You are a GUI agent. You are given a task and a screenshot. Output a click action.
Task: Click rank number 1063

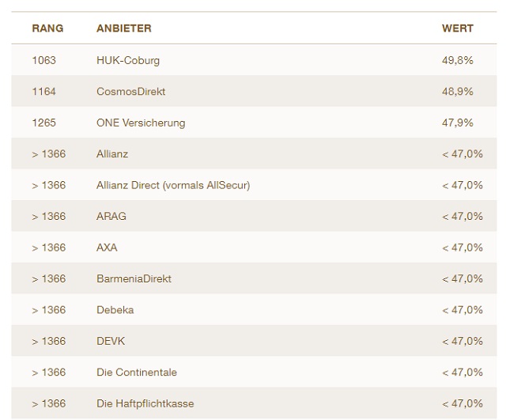[x=43, y=60]
